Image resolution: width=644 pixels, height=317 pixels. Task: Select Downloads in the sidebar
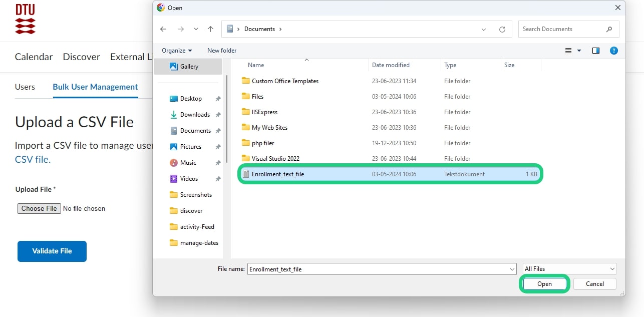pyautogui.click(x=194, y=115)
